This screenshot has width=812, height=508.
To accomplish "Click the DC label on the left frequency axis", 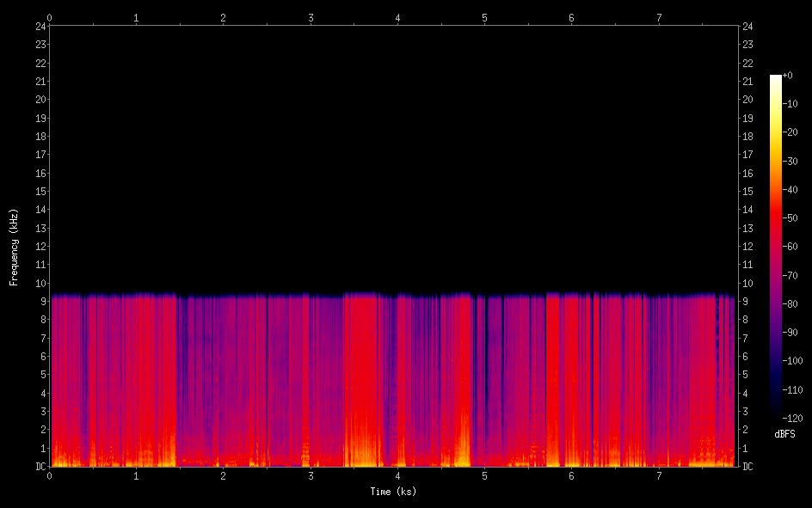I will pos(40,467).
